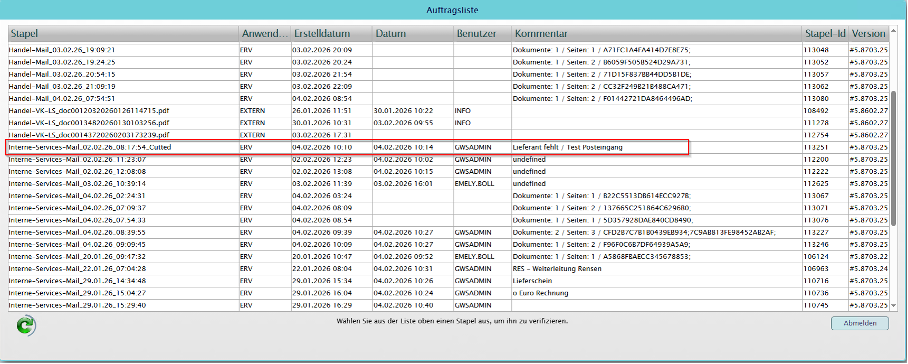Click the Version column header
The height and width of the screenshot is (364, 908).
click(x=869, y=34)
